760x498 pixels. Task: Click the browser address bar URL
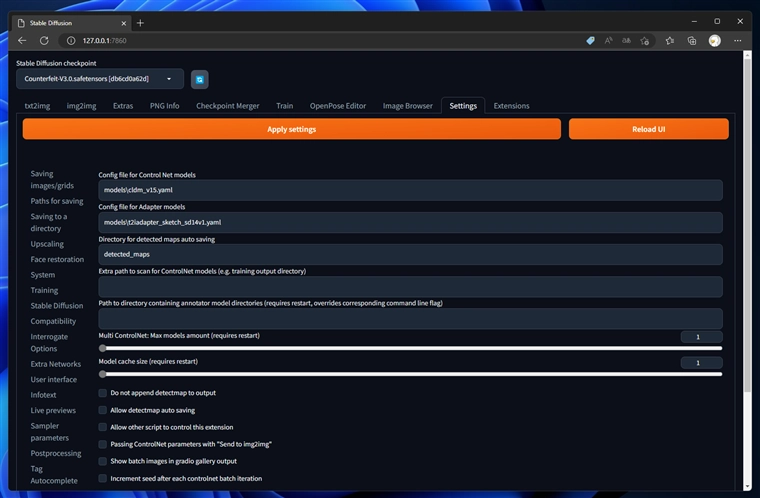tap(104, 41)
